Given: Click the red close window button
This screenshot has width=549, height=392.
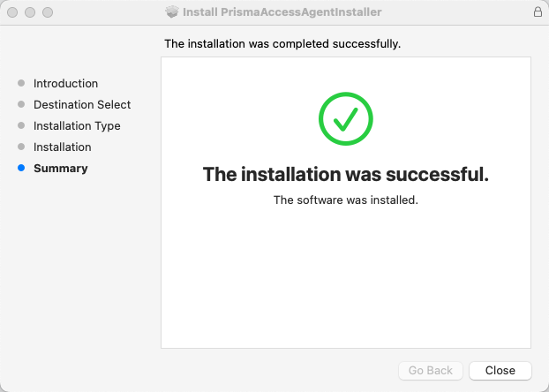Looking at the screenshot, I should [12, 12].
